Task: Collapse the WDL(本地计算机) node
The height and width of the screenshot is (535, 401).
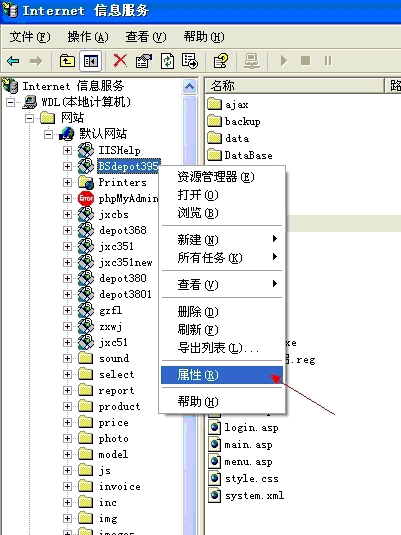Action: 11,102
